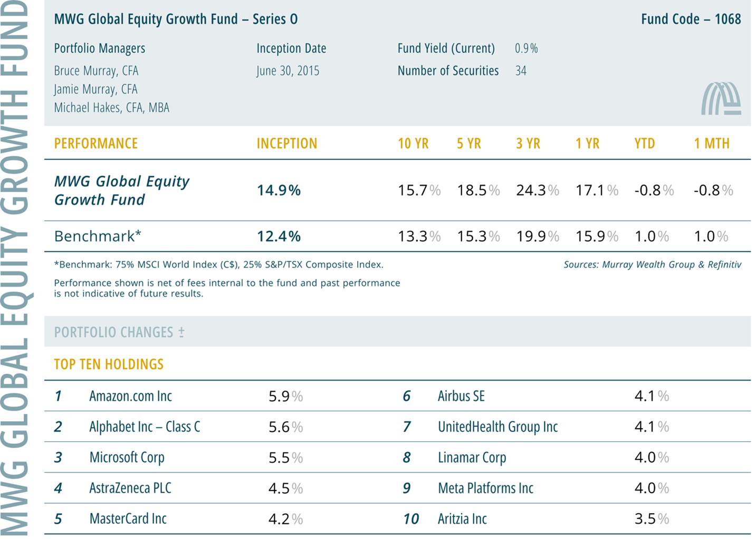Click the fund's 14.9% inception return
Screen dimensions: 756x539
coord(279,190)
